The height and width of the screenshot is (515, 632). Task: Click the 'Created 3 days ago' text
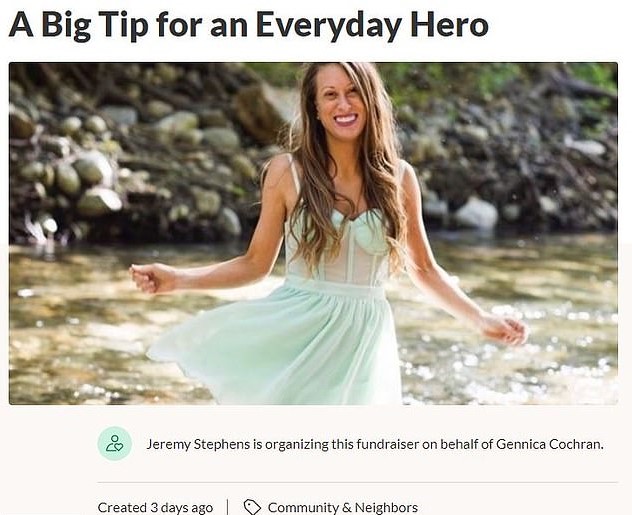pos(155,507)
